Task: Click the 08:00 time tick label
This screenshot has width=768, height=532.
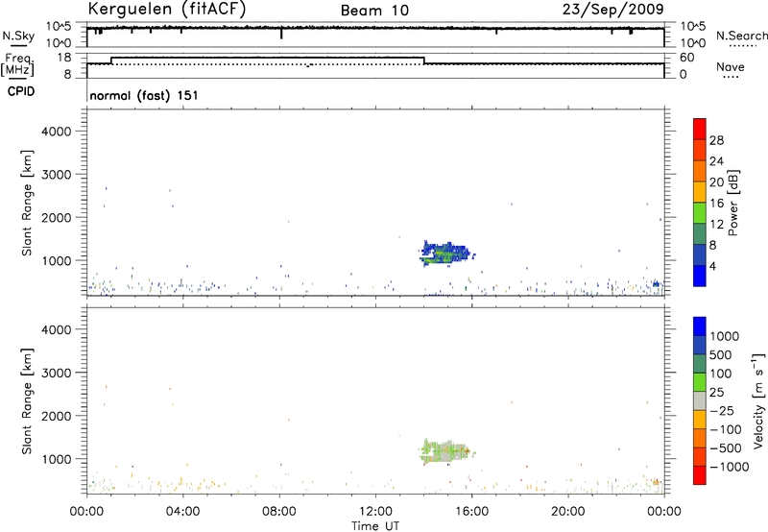Action: click(279, 512)
